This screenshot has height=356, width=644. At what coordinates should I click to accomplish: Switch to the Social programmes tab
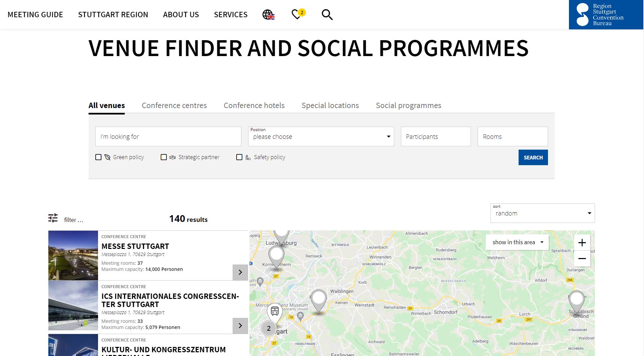click(408, 105)
